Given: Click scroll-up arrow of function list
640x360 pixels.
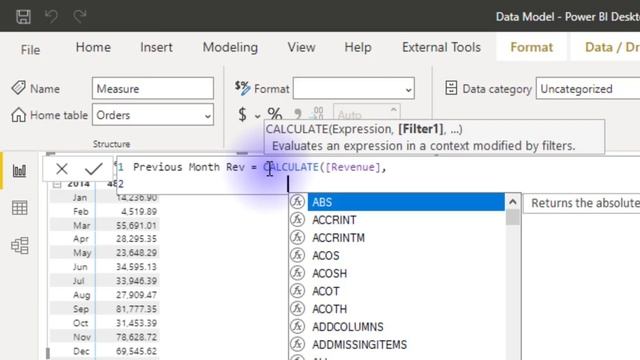Looking at the screenshot, I should 513,202.
